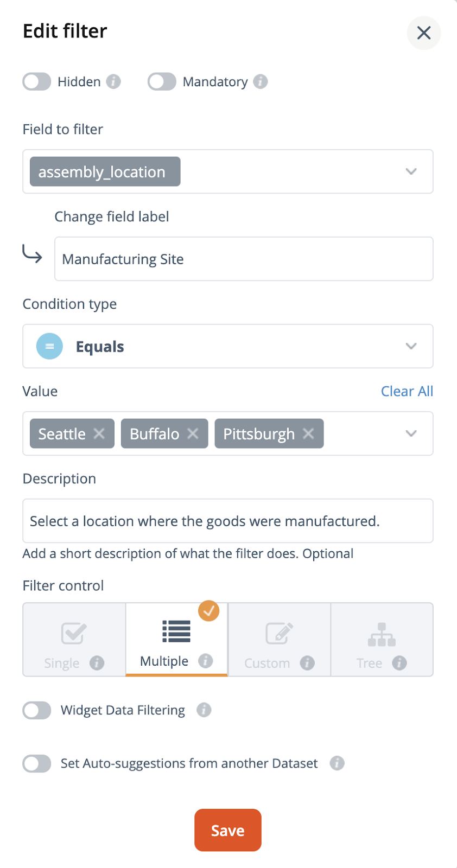Enable the Mandatory switch
Image resolution: width=457 pixels, height=868 pixels.
[x=162, y=81]
